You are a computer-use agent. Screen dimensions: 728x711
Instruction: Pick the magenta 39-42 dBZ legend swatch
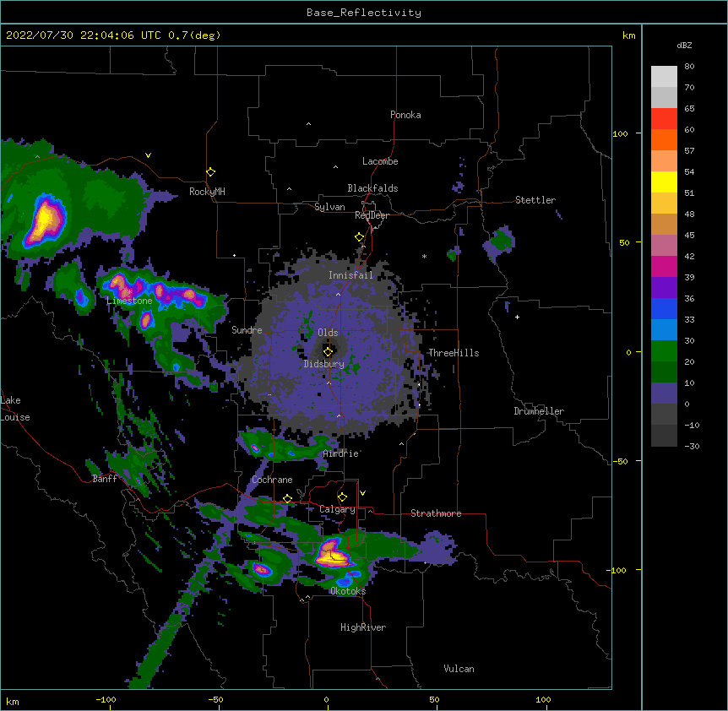(x=664, y=266)
